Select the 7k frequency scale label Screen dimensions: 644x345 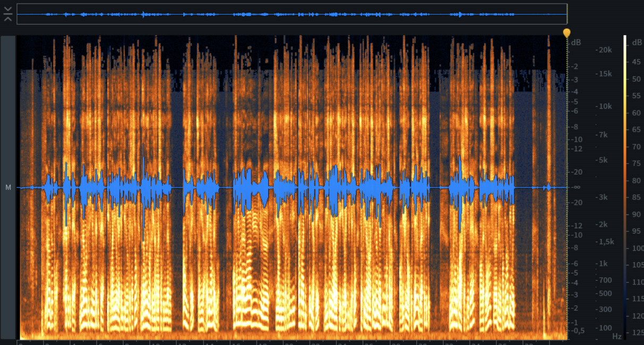click(602, 135)
